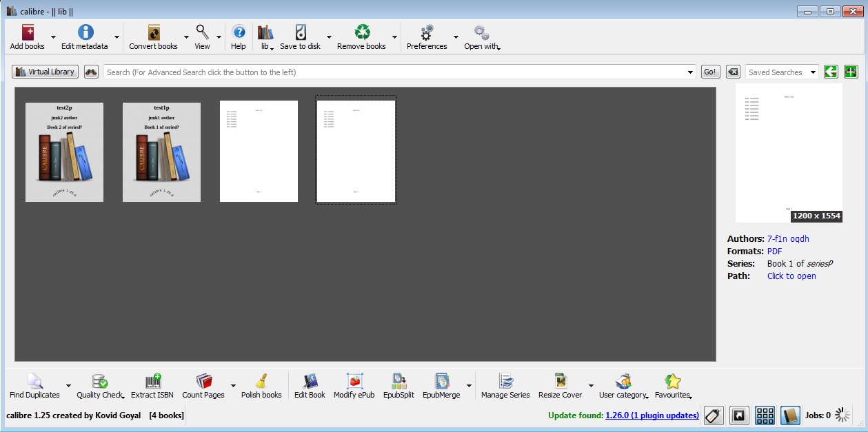Click EpubMerge icon
The width and height of the screenshot is (868, 432).
(x=441, y=381)
